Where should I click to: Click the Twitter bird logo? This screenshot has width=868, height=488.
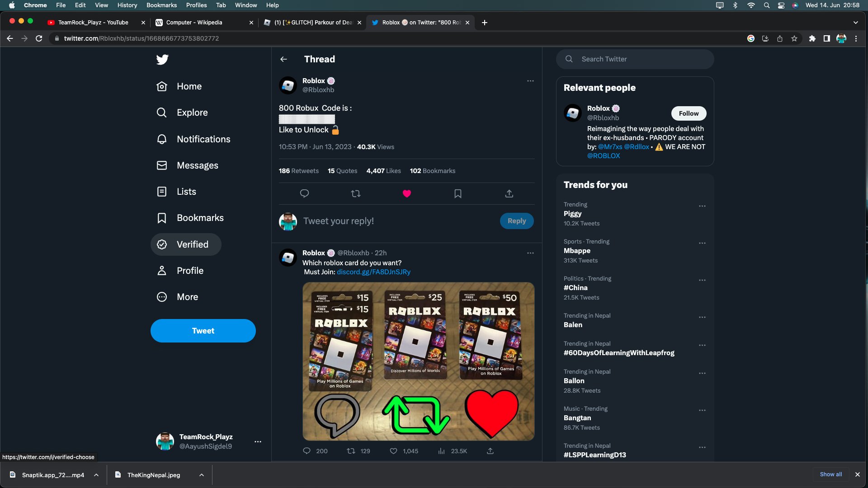click(x=162, y=59)
